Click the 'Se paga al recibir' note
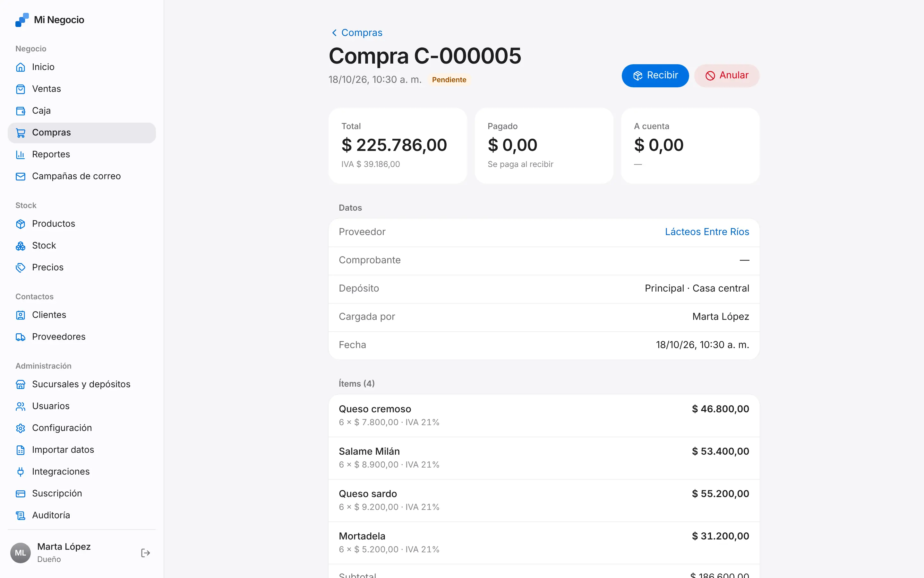 (x=520, y=164)
